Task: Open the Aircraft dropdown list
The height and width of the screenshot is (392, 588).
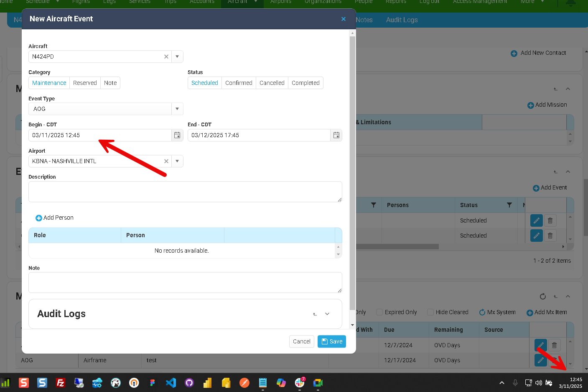Action: pyautogui.click(x=177, y=56)
